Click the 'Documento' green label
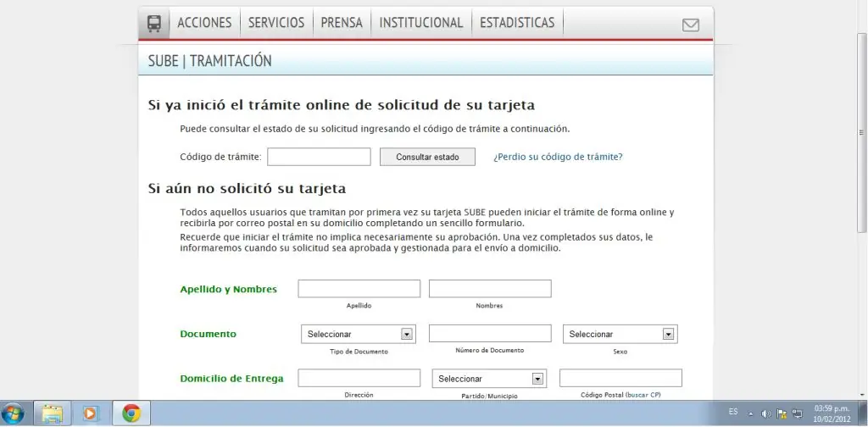Image resolution: width=868 pixels, height=427 pixels. (x=209, y=334)
